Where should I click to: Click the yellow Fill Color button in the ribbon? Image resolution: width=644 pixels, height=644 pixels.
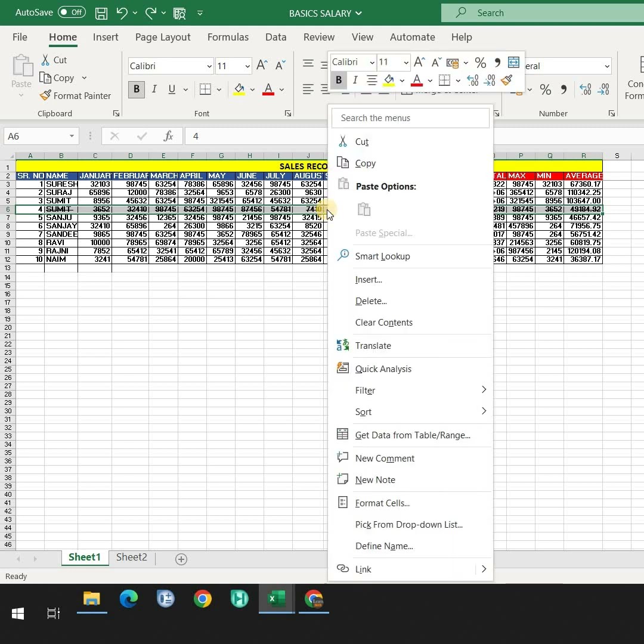pyautogui.click(x=239, y=89)
